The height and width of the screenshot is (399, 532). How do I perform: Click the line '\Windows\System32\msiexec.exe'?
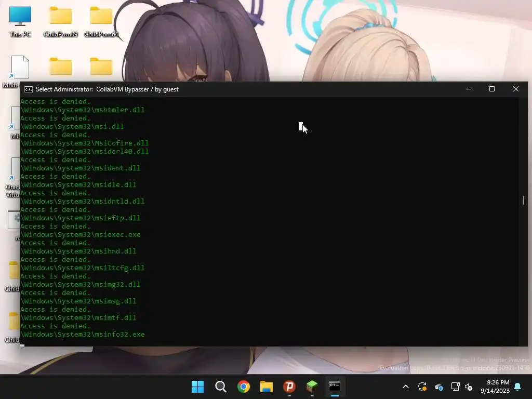click(x=81, y=234)
